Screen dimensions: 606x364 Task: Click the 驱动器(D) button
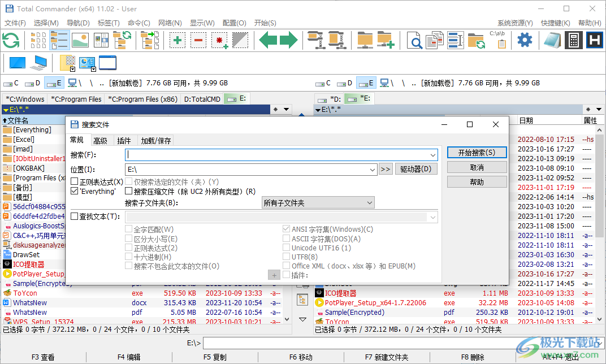416,169
